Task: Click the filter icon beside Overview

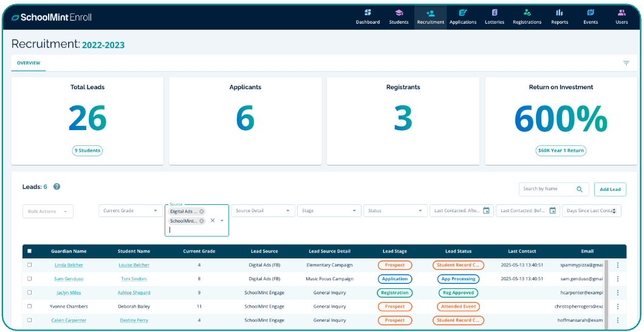Action: pos(626,63)
